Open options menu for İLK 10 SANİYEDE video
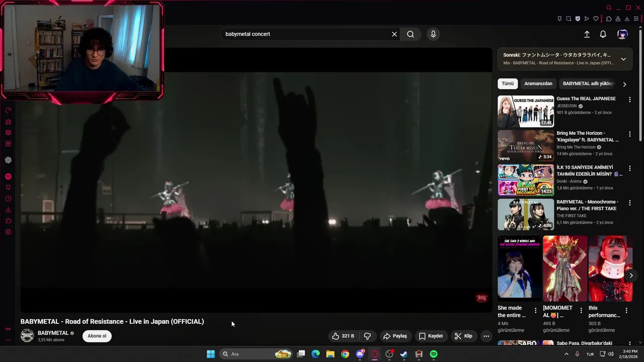The image size is (644, 362). tap(629, 168)
